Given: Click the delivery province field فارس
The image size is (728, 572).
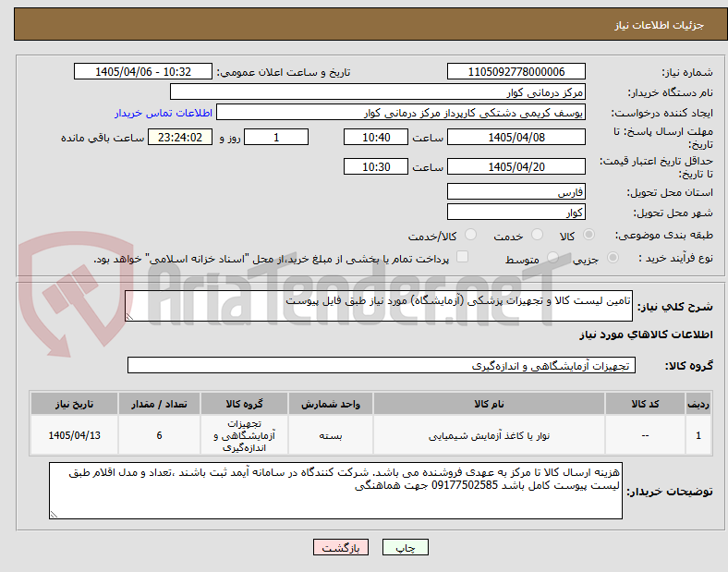Looking at the screenshot, I should [x=516, y=191].
